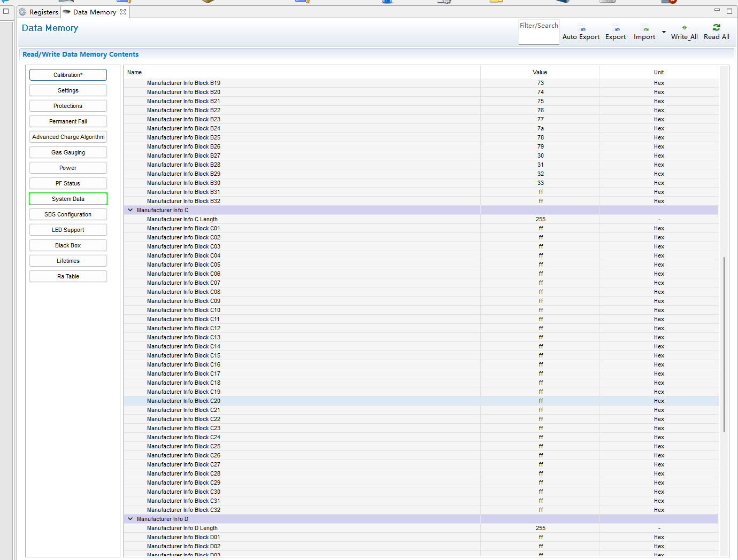Select the Manufacturer Info Block B32 row
Viewport: 738px width, 560px height.
click(421, 201)
